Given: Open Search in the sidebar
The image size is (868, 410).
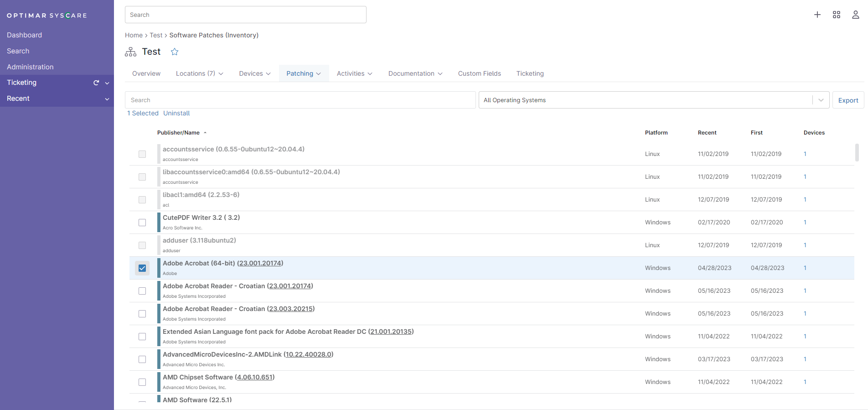Looking at the screenshot, I should tap(18, 51).
